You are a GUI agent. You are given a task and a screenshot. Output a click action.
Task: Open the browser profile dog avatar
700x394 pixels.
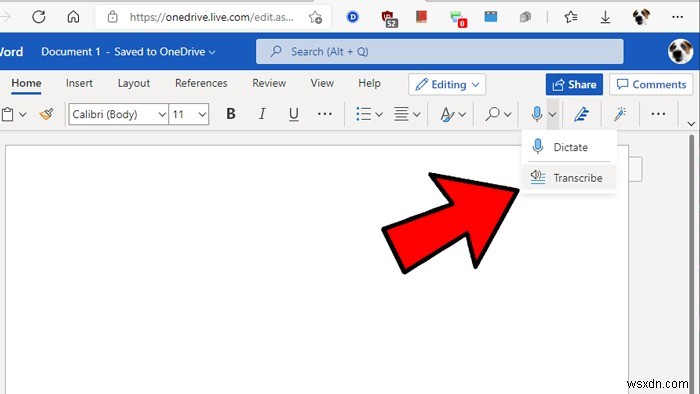point(641,17)
